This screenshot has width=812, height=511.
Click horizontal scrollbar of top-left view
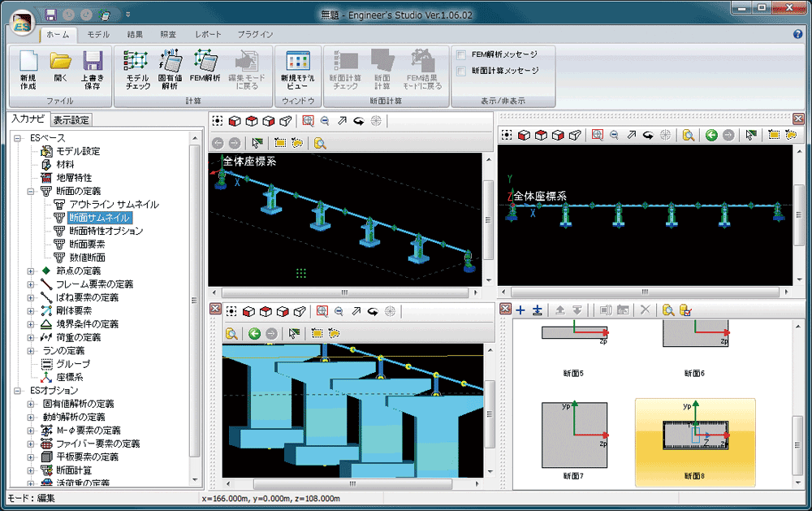click(344, 292)
